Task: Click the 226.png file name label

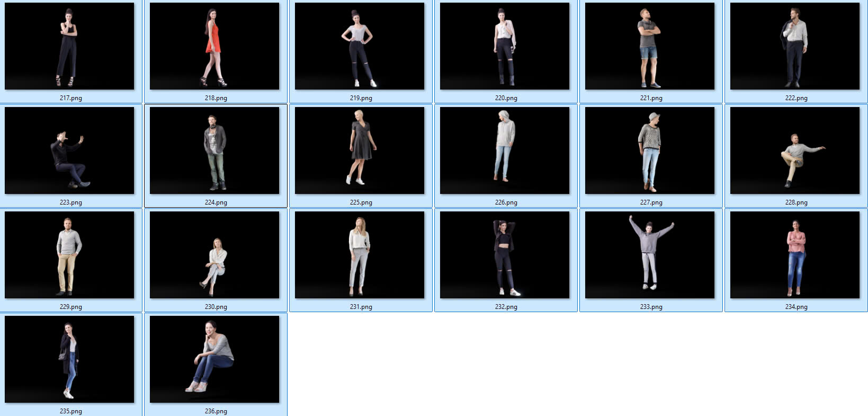Action: (506, 202)
